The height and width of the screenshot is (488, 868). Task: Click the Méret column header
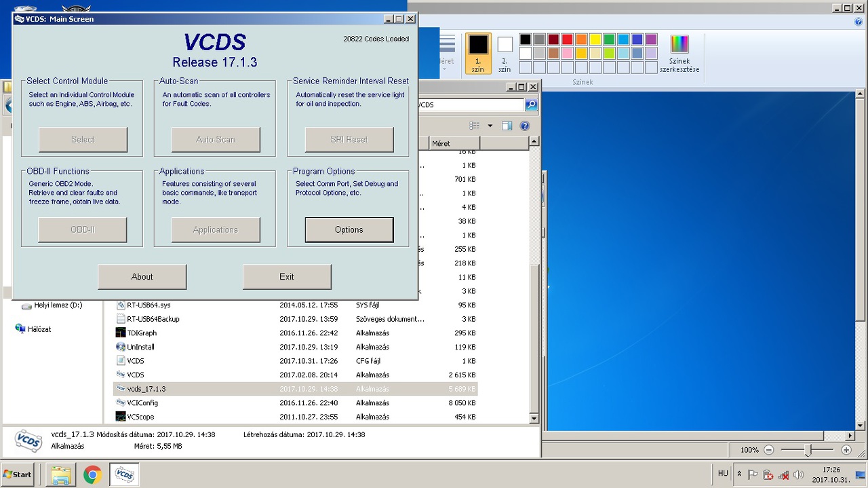[x=454, y=143]
